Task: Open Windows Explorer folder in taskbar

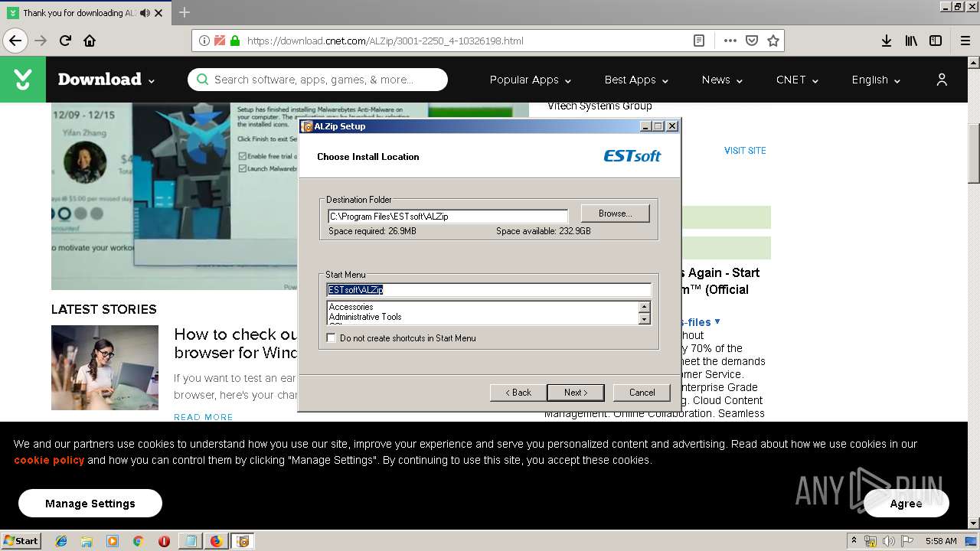Action: [x=87, y=541]
